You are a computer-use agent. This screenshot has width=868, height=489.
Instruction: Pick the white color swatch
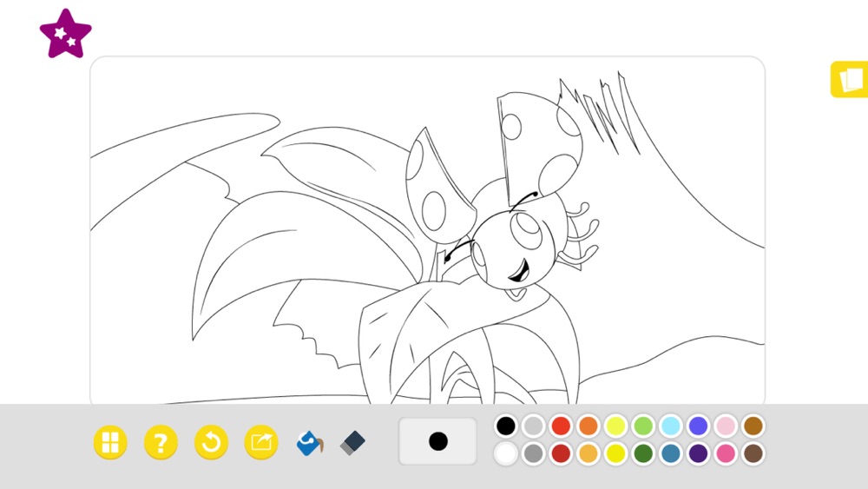(506, 453)
